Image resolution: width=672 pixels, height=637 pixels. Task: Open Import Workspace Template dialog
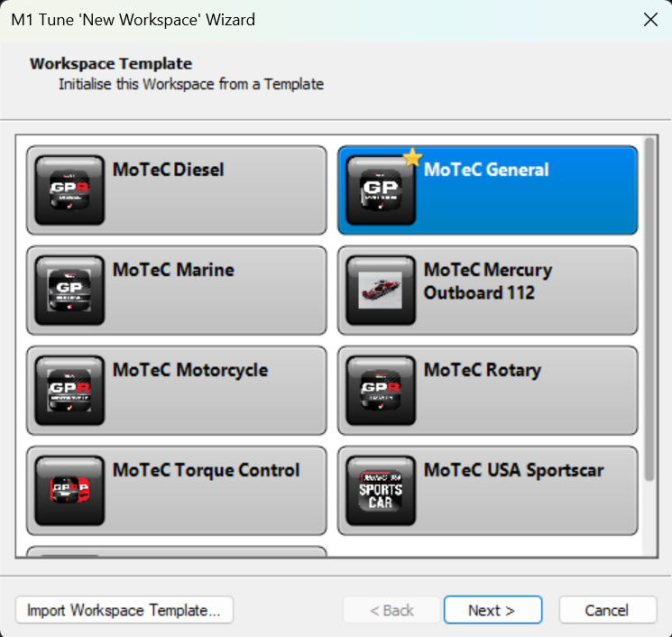pyautogui.click(x=124, y=610)
